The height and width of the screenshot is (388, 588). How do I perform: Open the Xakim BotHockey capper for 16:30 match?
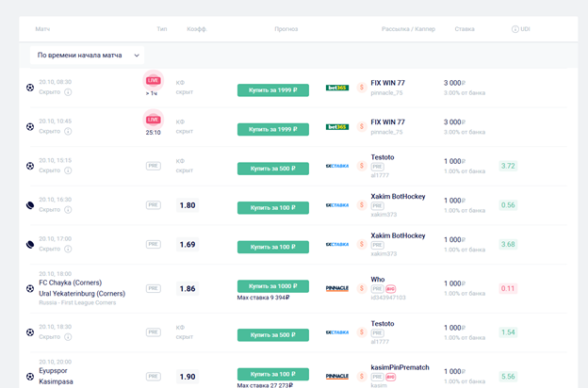pyautogui.click(x=398, y=197)
